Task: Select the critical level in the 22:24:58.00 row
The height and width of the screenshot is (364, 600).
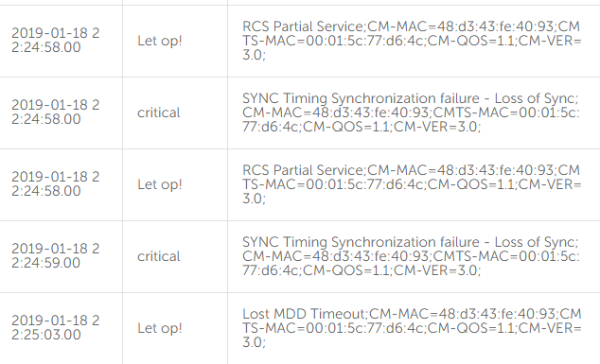Action: pos(158,113)
